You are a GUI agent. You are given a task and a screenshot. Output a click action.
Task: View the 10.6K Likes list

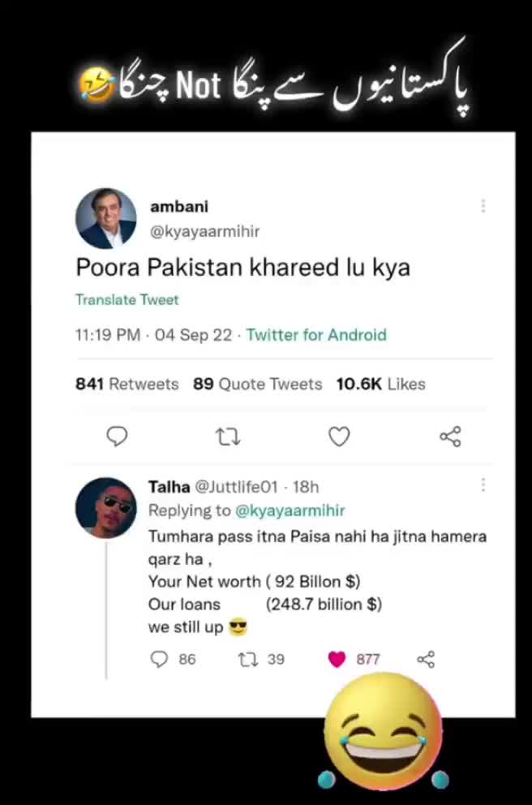coord(380,384)
